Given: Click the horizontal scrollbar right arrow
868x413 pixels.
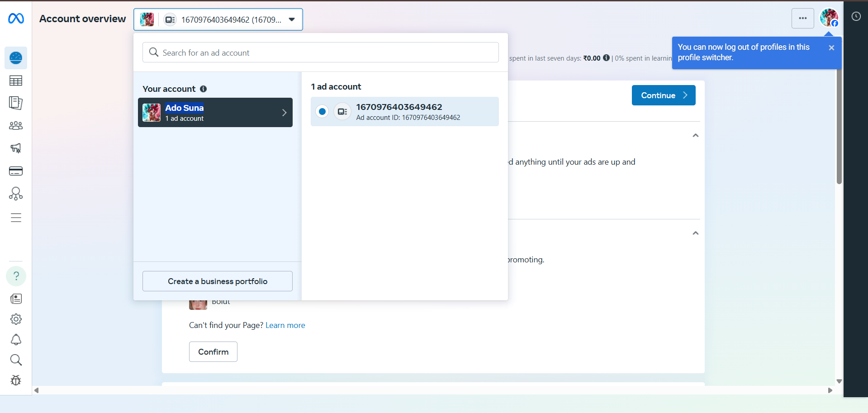Looking at the screenshot, I should pyautogui.click(x=830, y=390).
